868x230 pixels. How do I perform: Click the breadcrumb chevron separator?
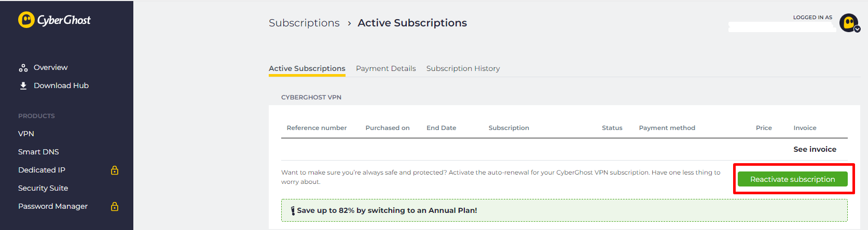click(x=349, y=23)
